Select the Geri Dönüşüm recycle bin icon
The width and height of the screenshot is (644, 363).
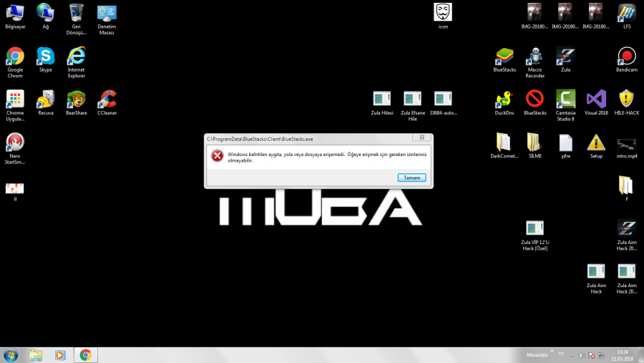(x=77, y=19)
